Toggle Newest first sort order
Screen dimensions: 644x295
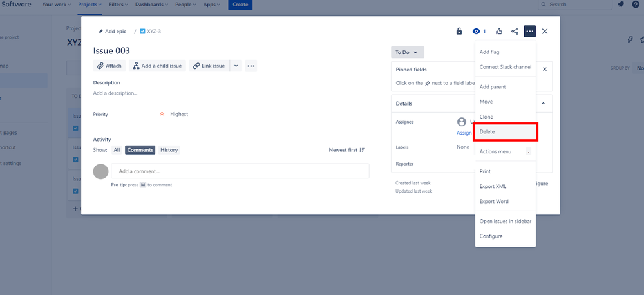[x=346, y=150]
